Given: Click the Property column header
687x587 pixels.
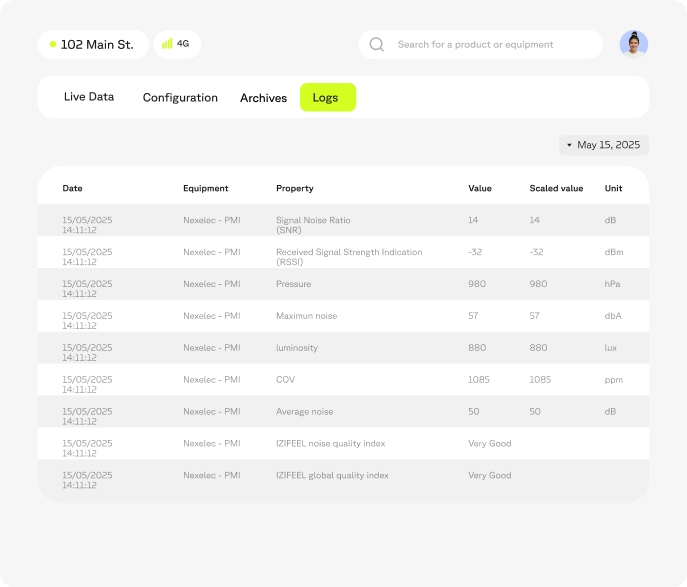Looking at the screenshot, I should coord(294,188).
